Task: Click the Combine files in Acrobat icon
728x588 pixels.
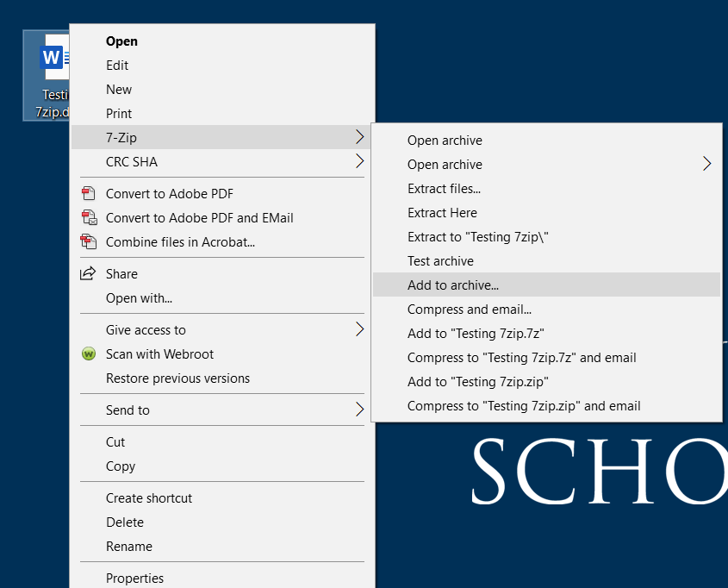Action: click(90, 241)
